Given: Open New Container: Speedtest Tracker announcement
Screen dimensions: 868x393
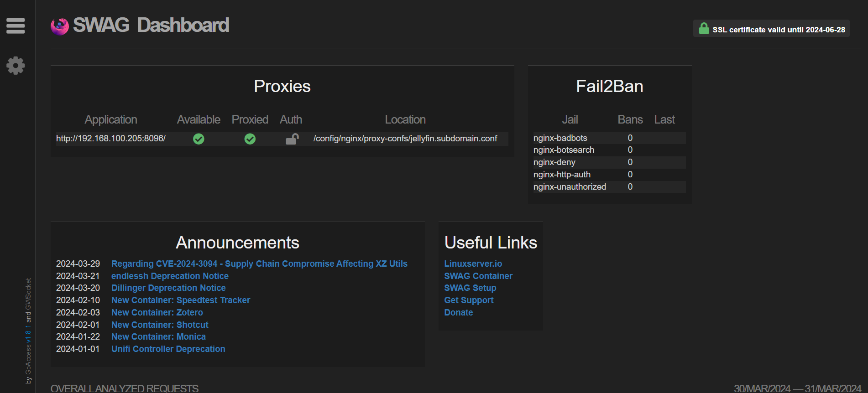Looking at the screenshot, I should pyautogui.click(x=181, y=300).
